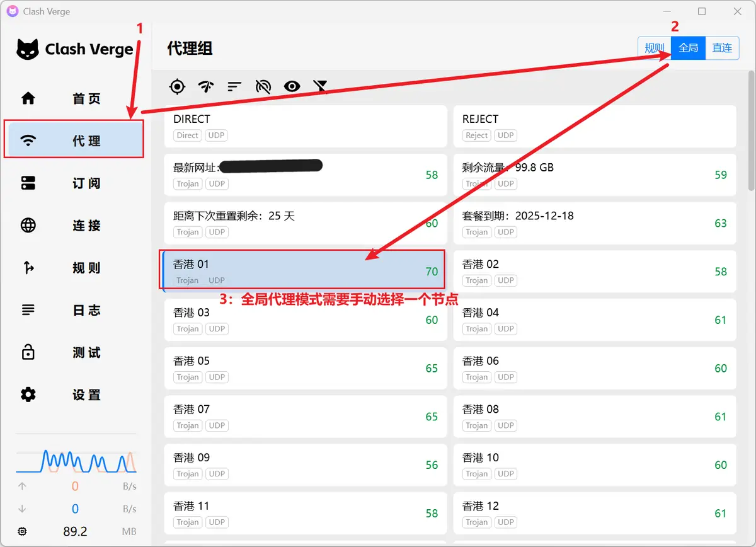Click delay value 63 on 套餐到期

(721, 223)
